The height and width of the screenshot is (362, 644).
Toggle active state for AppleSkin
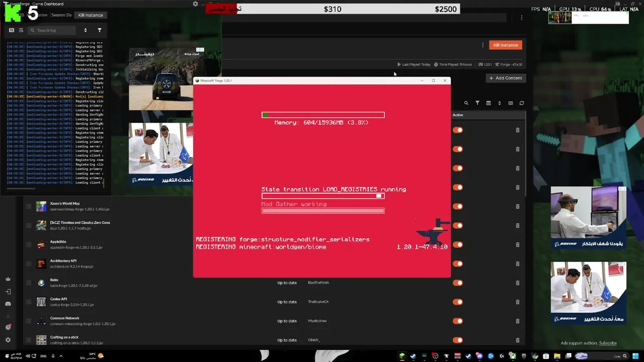[x=458, y=245]
